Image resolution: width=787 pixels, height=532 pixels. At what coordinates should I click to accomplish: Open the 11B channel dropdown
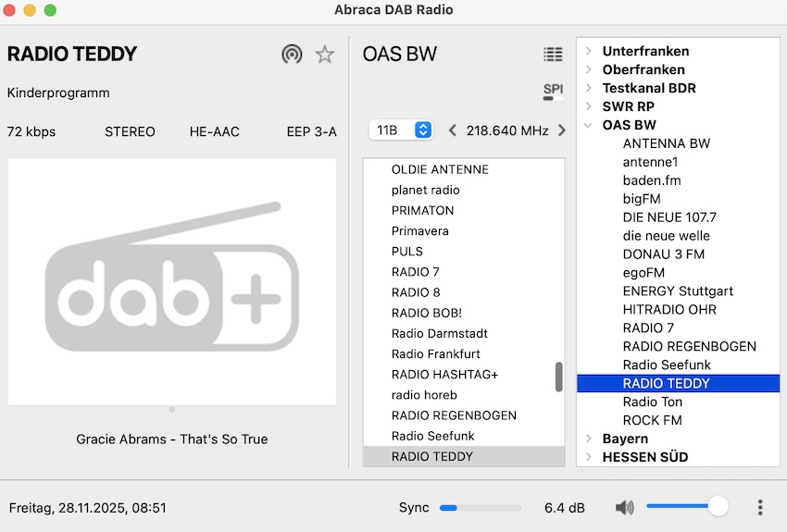tap(400, 130)
